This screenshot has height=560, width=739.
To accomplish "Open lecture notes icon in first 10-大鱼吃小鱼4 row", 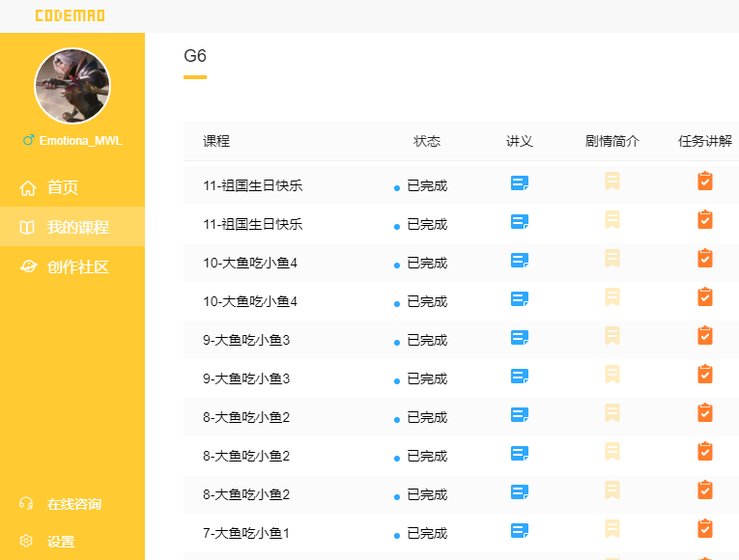I will click(x=520, y=261).
